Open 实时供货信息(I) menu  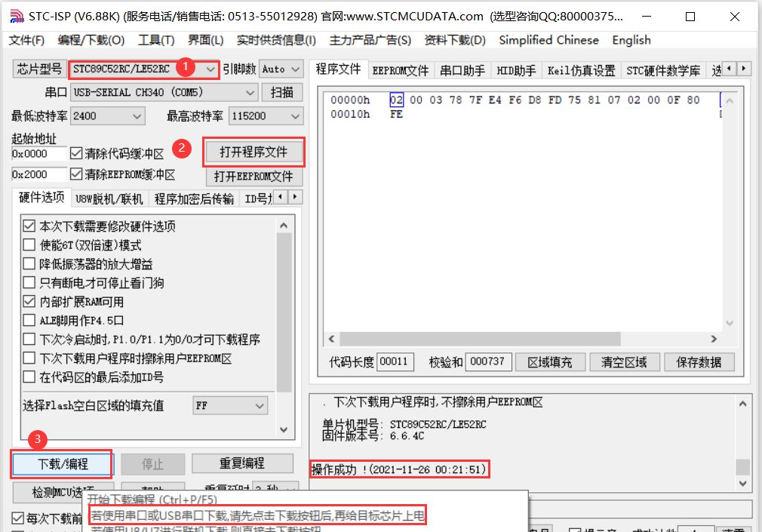tap(276, 40)
